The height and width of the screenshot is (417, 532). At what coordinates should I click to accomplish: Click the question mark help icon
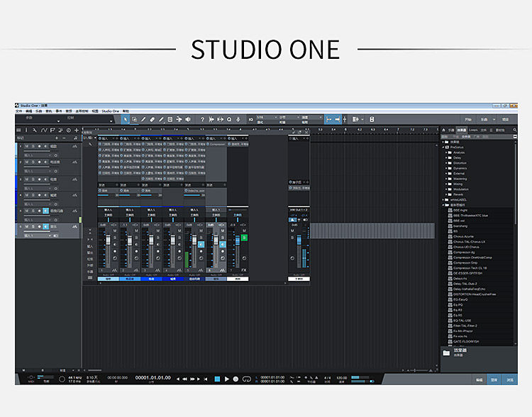click(203, 119)
